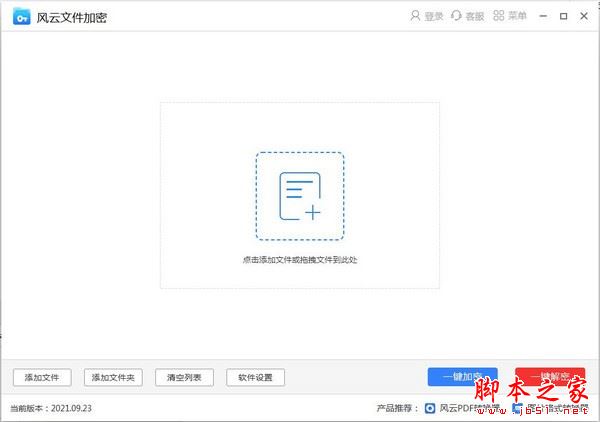Click the 当前版本：2021.09.23 version text
600x422 pixels.
point(51,408)
